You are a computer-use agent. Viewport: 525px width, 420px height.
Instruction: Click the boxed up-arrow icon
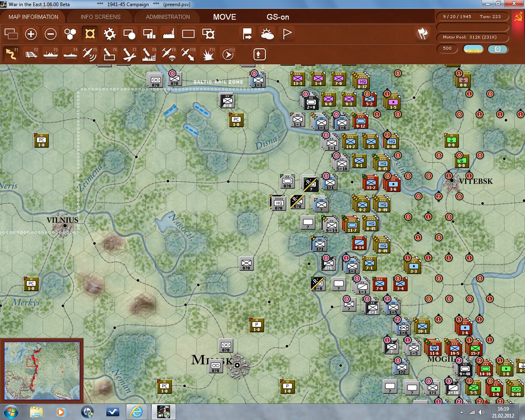[x=260, y=54]
